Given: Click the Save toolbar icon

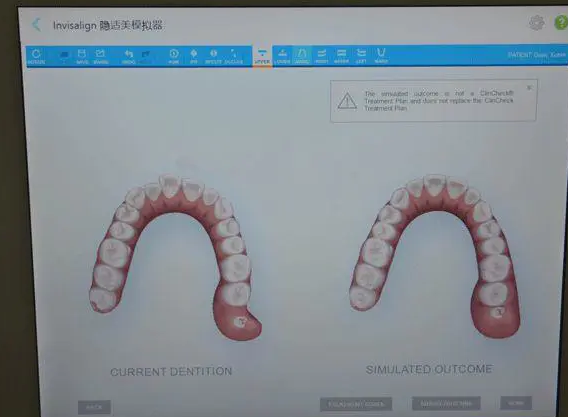Looking at the screenshot, I should pos(82,56).
